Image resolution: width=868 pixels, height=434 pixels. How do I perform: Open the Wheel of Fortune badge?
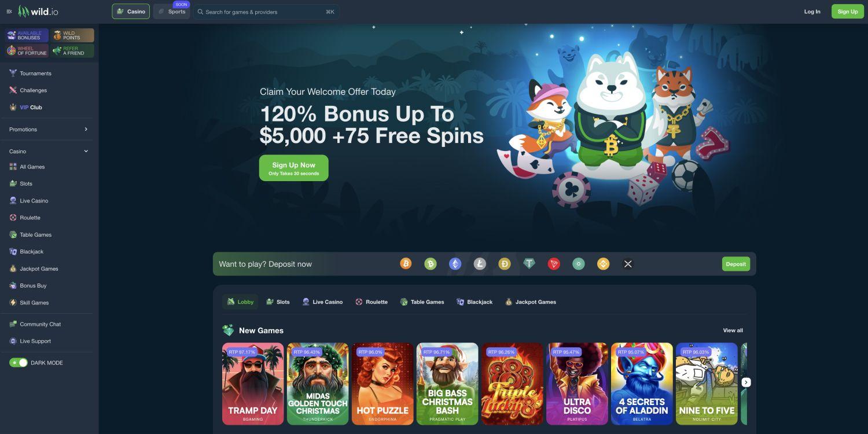[x=27, y=51]
